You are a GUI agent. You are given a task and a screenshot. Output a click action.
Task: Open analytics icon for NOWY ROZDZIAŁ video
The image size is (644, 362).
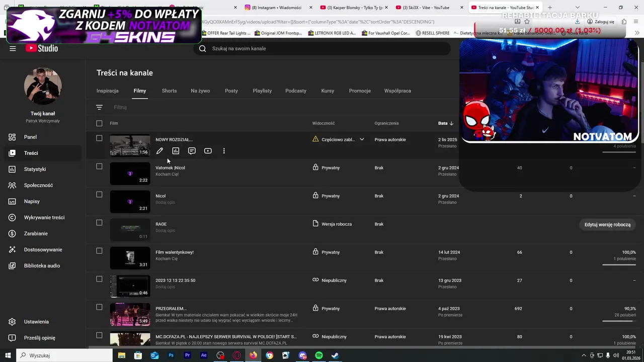tap(176, 151)
